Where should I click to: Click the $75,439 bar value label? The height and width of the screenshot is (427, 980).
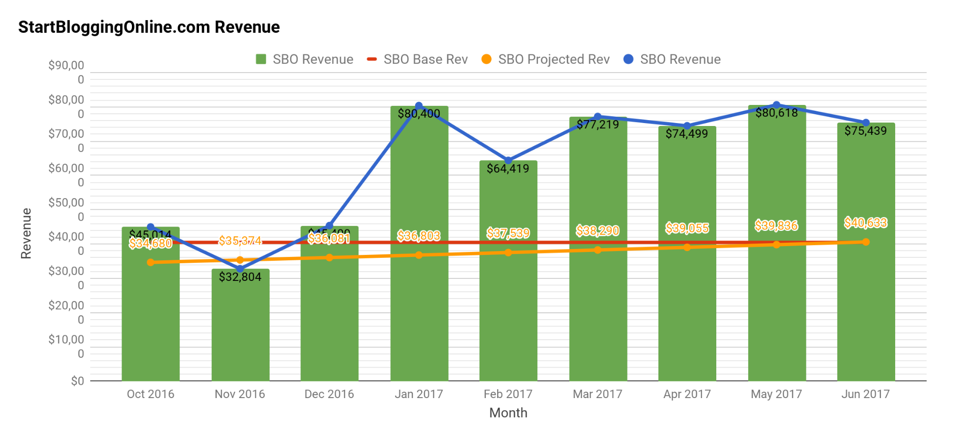866,131
